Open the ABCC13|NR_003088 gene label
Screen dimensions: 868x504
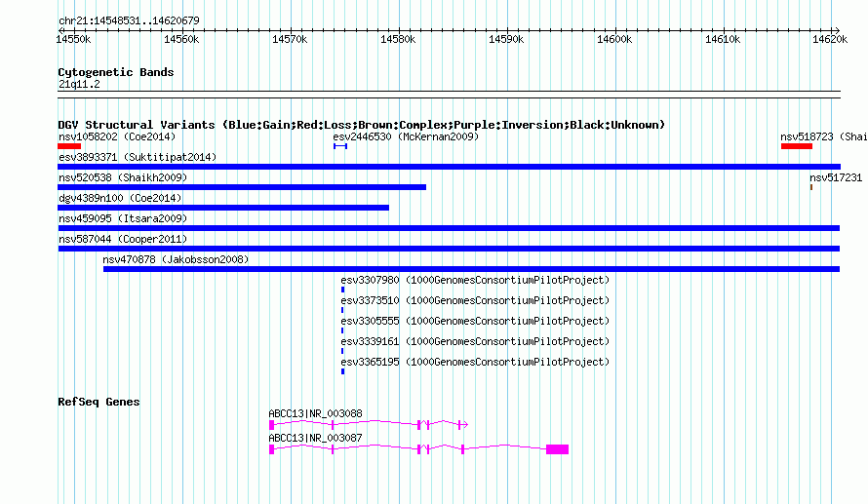(x=316, y=413)
